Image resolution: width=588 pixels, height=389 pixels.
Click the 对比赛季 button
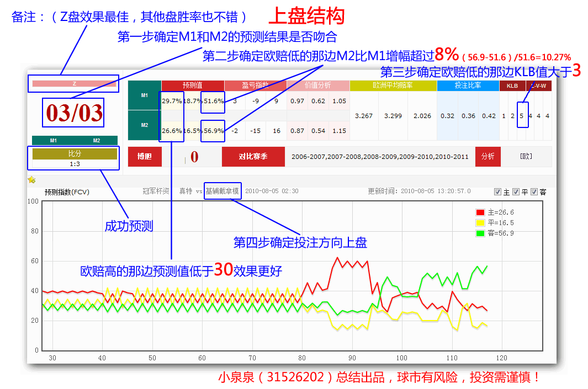[253, 156]
